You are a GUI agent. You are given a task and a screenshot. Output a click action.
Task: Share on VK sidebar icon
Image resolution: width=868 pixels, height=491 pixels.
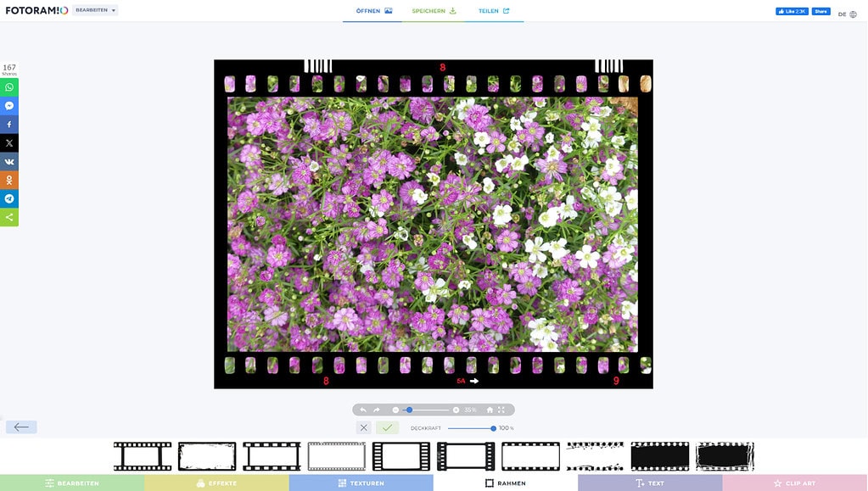click(x=9, y=161)
